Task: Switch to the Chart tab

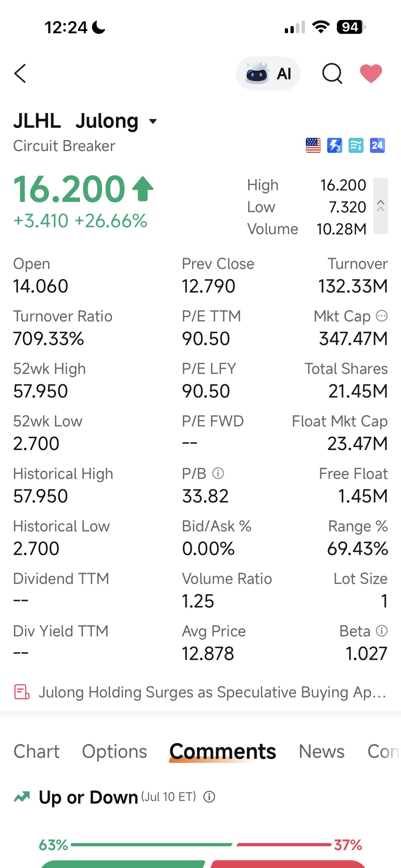Action: click(36, 751)
